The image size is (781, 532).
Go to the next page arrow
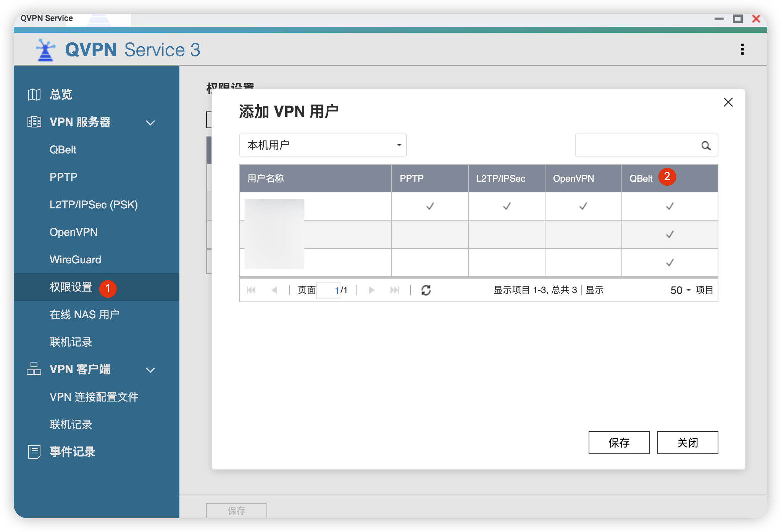[x=371, y=290]
